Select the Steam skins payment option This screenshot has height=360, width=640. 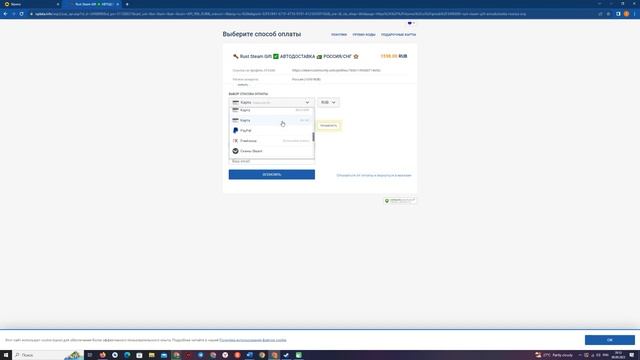coord(271,151)
